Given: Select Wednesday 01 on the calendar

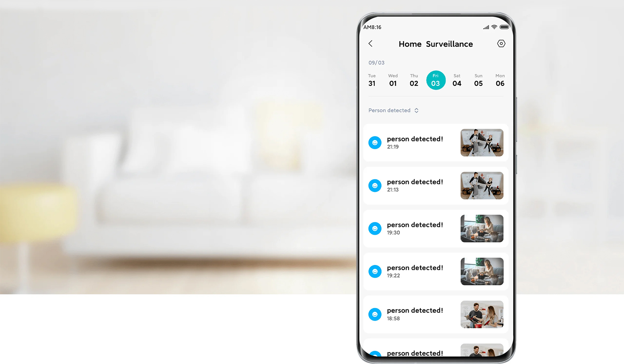Looking at the screenshot, I should (392, 80).
